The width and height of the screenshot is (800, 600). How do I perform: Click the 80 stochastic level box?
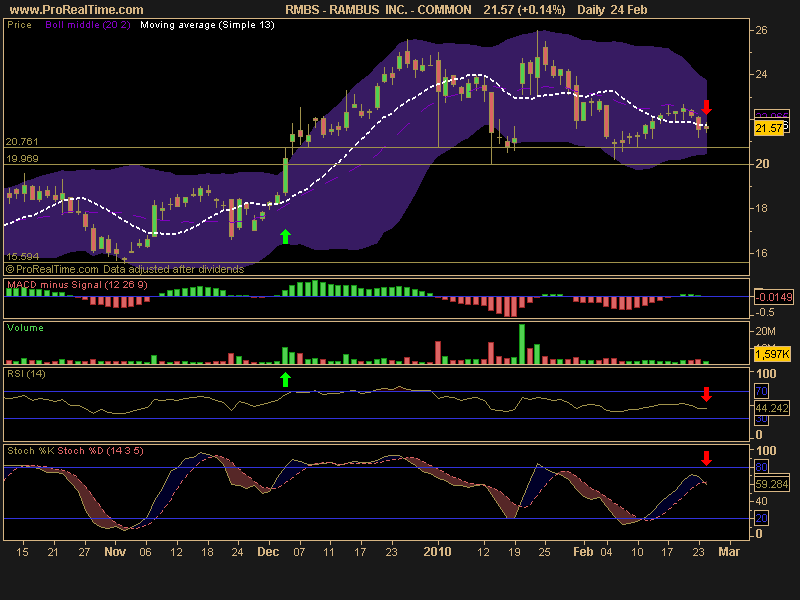(x=761, y=467)
